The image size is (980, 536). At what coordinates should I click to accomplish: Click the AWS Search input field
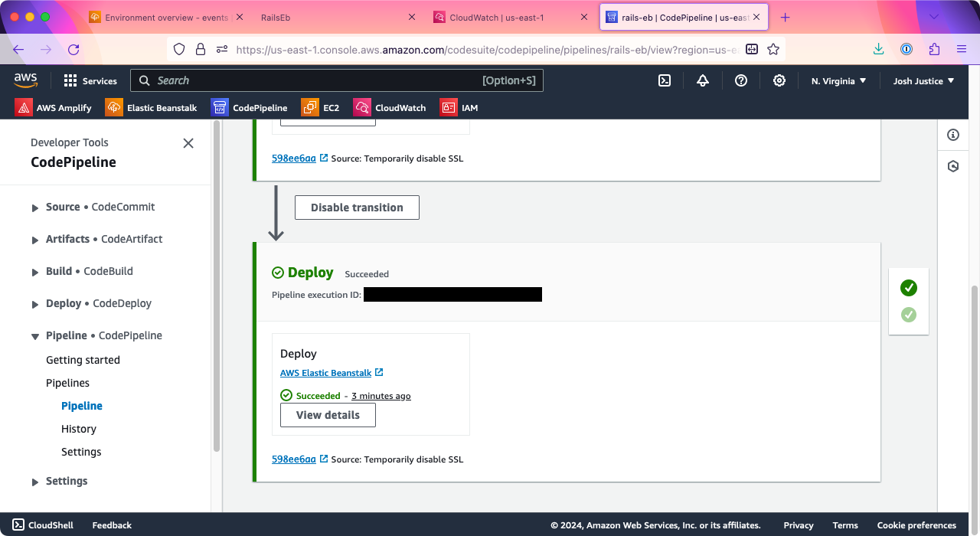pos(337,80)
